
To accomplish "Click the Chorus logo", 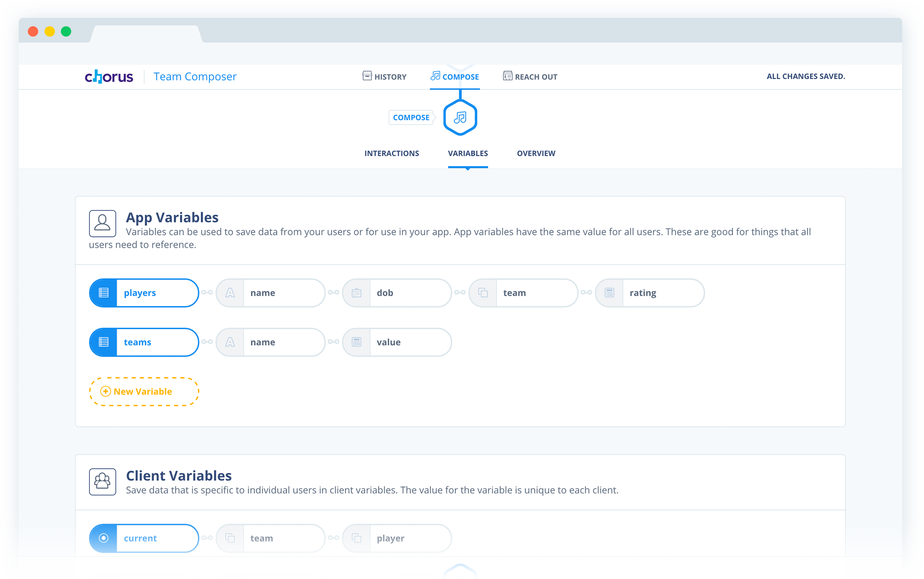I will coord(109,76).
